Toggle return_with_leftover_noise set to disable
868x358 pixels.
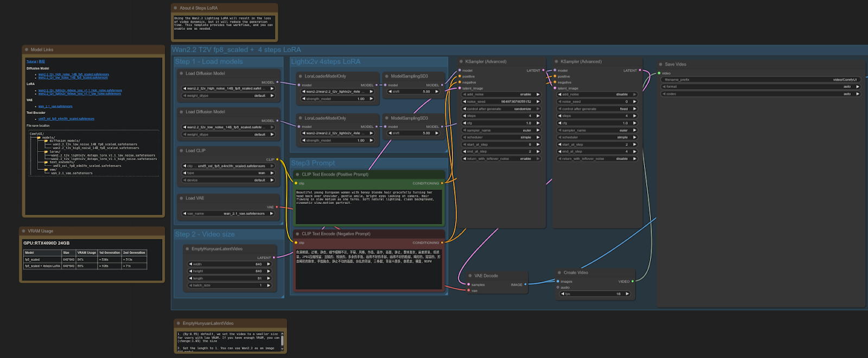[597, 159]
